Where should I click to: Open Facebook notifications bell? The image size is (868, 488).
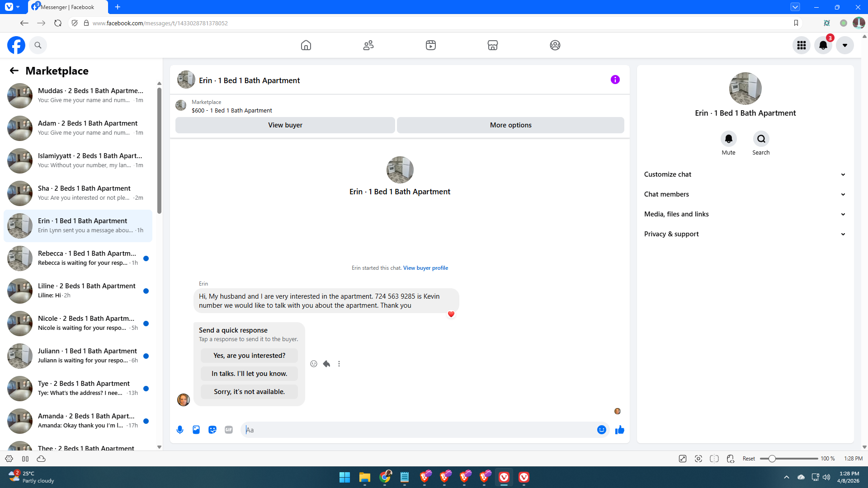(823, 45)
